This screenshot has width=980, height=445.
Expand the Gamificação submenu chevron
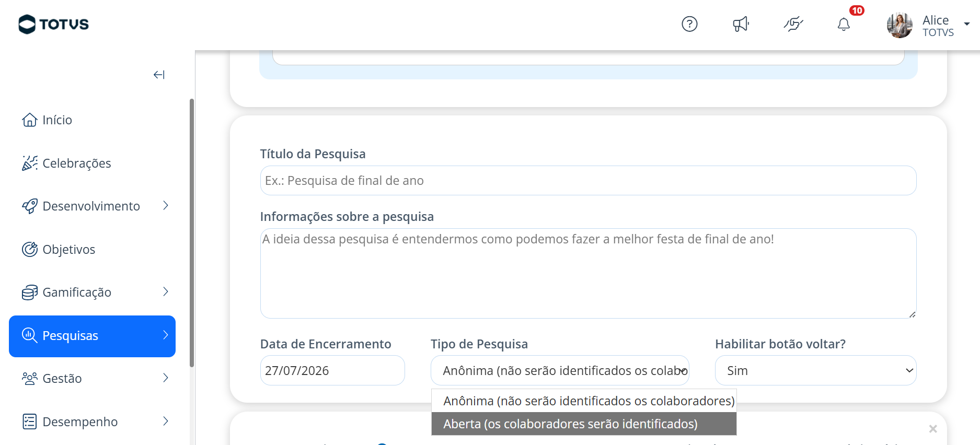coord(166,292)
